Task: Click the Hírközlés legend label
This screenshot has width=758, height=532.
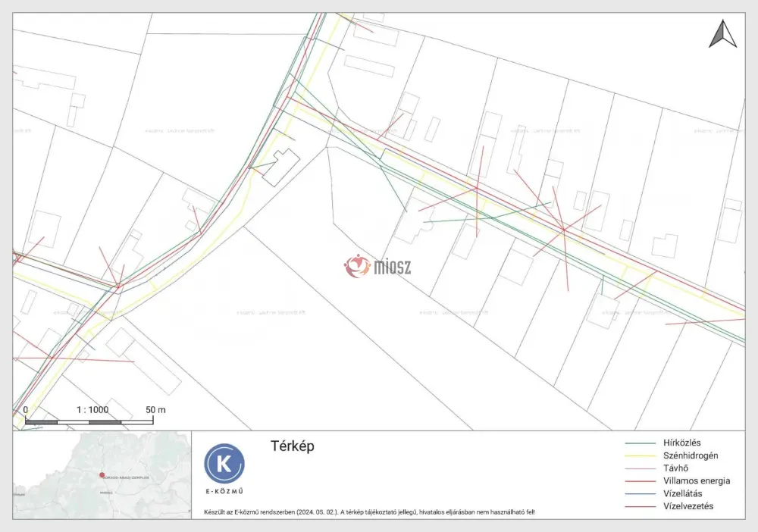Action: (681, 443)
